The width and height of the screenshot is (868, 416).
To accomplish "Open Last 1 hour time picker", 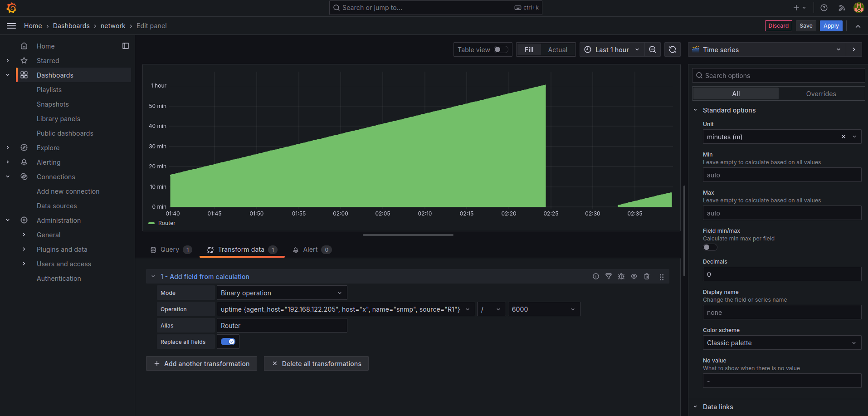I will (x=612, y=49).
